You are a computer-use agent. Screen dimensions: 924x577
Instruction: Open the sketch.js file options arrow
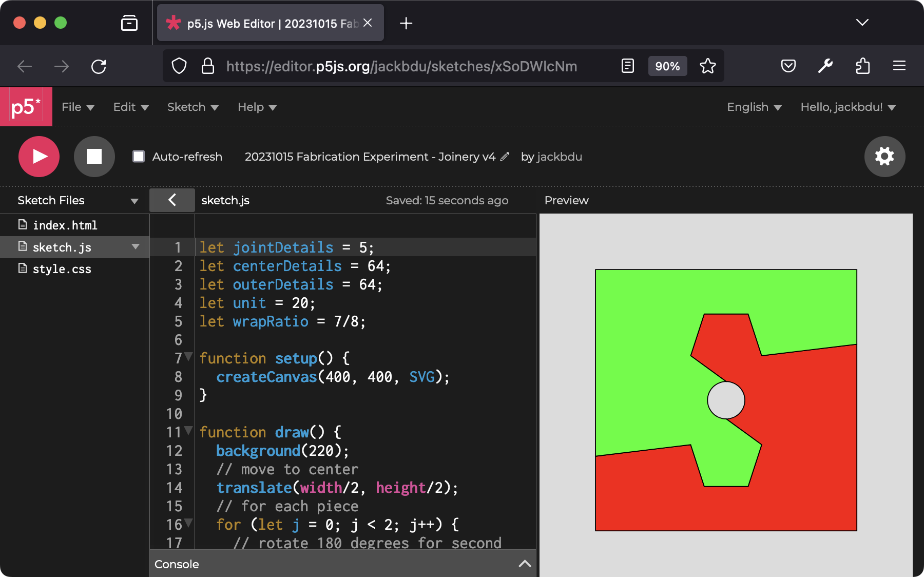coord(136,247)
